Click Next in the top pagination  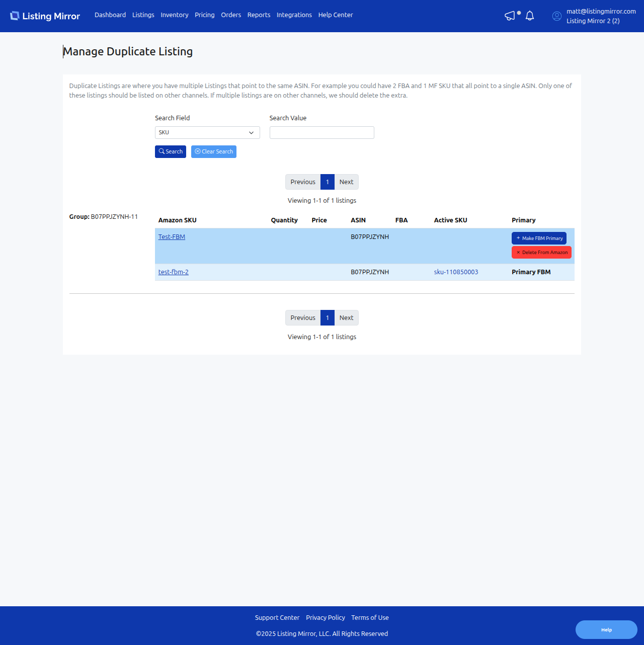pos(346,182)
